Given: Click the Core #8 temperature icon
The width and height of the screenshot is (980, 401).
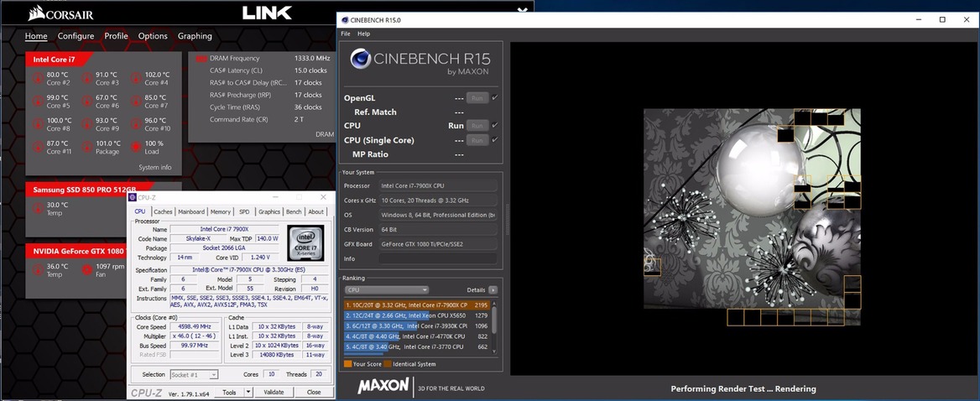Looking at the screenshot, I should (x=38, y=124).
